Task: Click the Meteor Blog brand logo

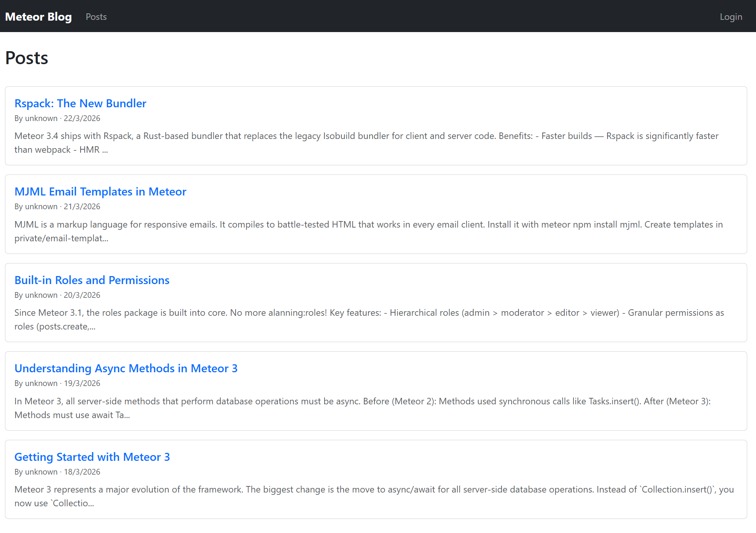Action: tap(38, 17)
